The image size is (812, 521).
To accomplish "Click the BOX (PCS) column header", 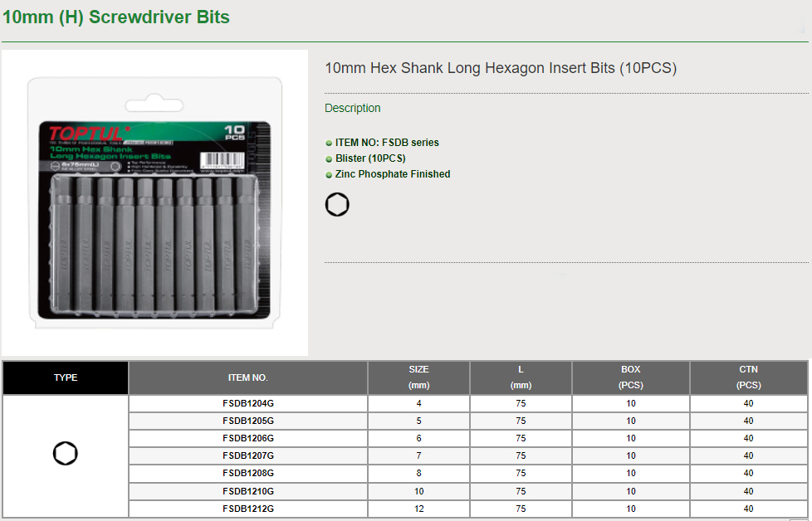I will [631, 377].
